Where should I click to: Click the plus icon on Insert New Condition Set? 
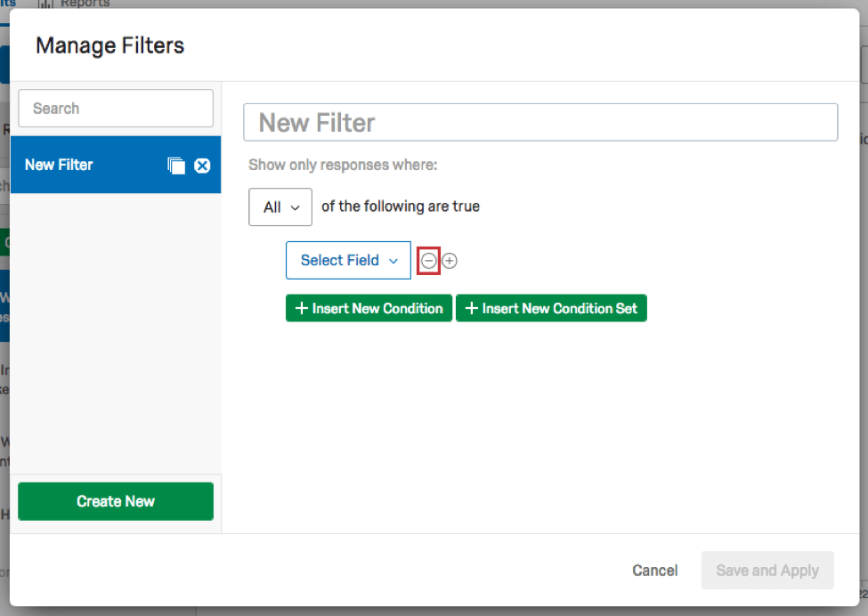coord(471,309)
